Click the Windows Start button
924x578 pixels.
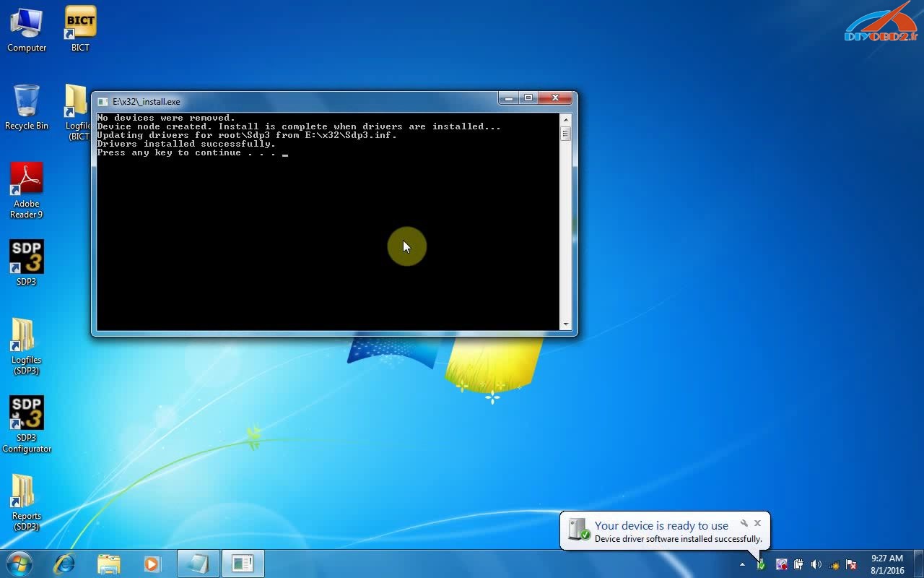[x=19, y=564]
